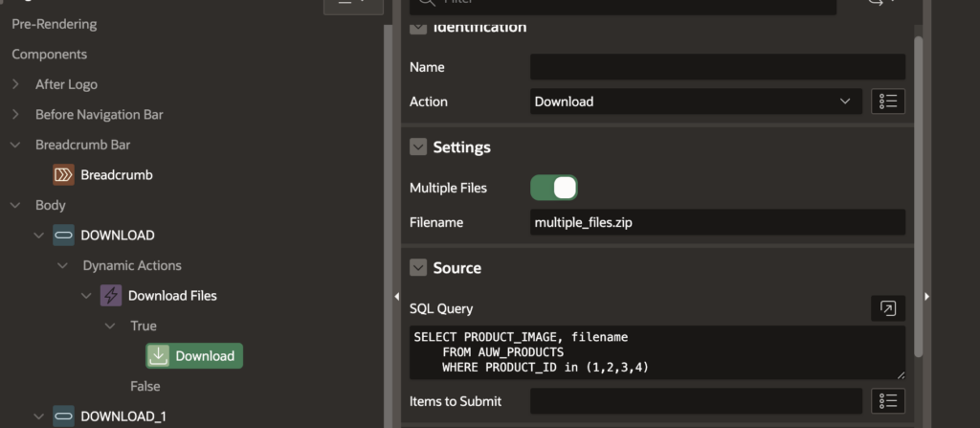Image resolution: width=980 pixels, height=428 pixels.
Task: Click inside the SQL Query text area
Action: click(x=656, y=352)
